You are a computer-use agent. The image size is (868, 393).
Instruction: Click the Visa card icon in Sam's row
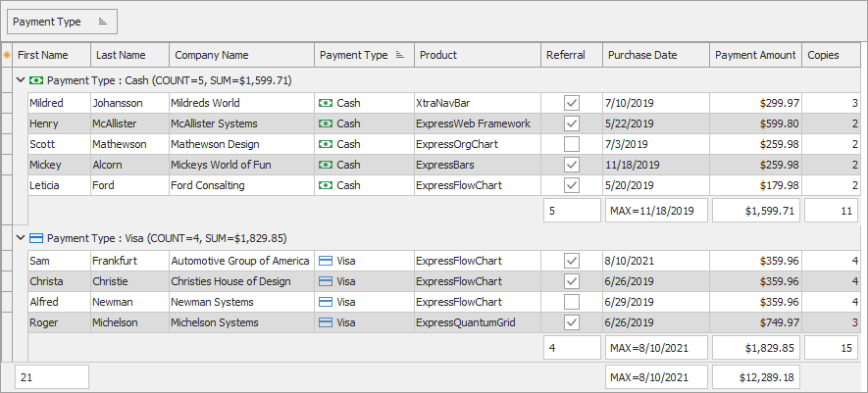327,262
